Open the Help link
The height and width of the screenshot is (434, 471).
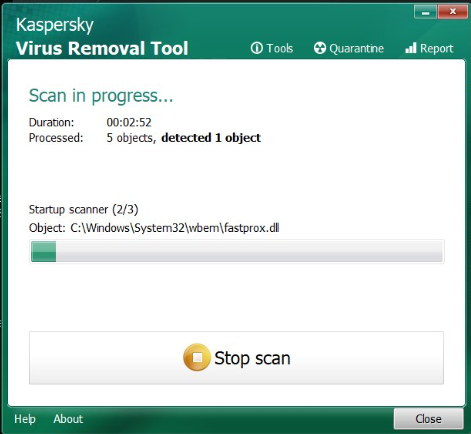click(x=25, y=419)
